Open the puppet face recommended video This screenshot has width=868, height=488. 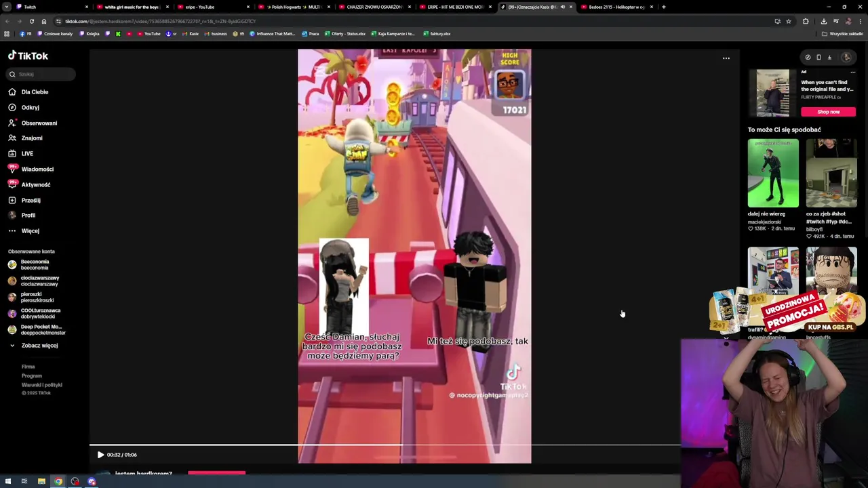(831, 270)
